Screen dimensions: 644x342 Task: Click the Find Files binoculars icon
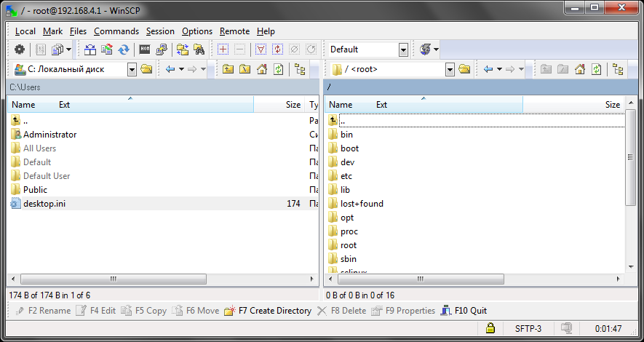coord(199,49)
